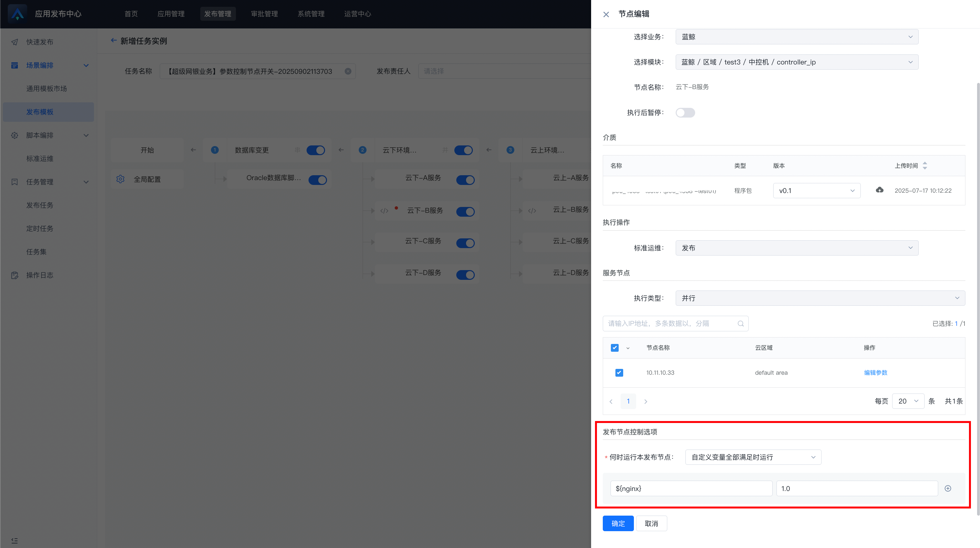Click the 全局配置 gear icon

coord(120,179)
